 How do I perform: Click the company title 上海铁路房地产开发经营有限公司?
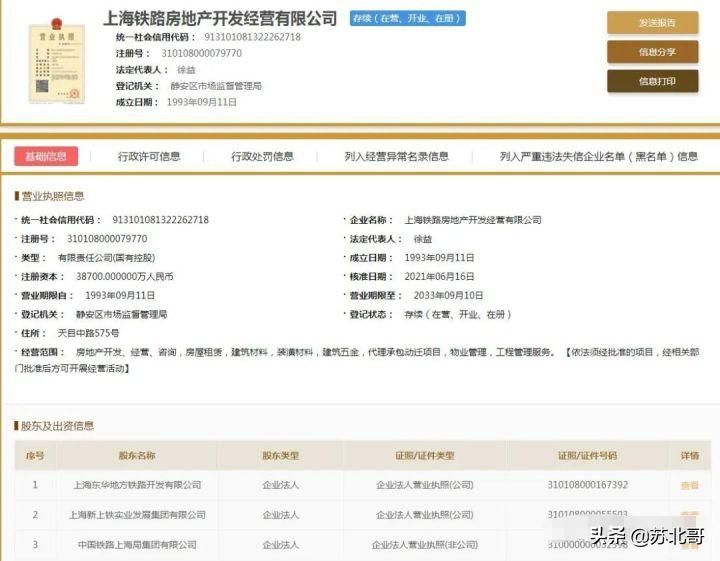[220, 18]
